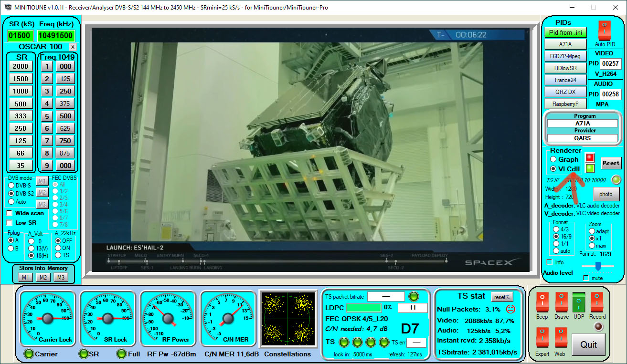Screen dimensions: 627x364
Task: Click the constellation diagram display
Action: tap(288, 318)
